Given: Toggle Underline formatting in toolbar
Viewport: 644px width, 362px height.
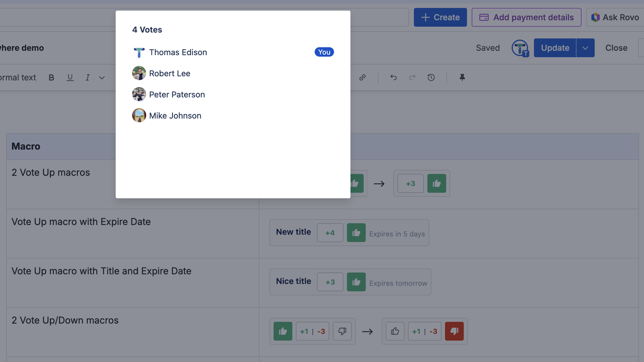Looking at the screenshot, I should [x=70, y=78].
